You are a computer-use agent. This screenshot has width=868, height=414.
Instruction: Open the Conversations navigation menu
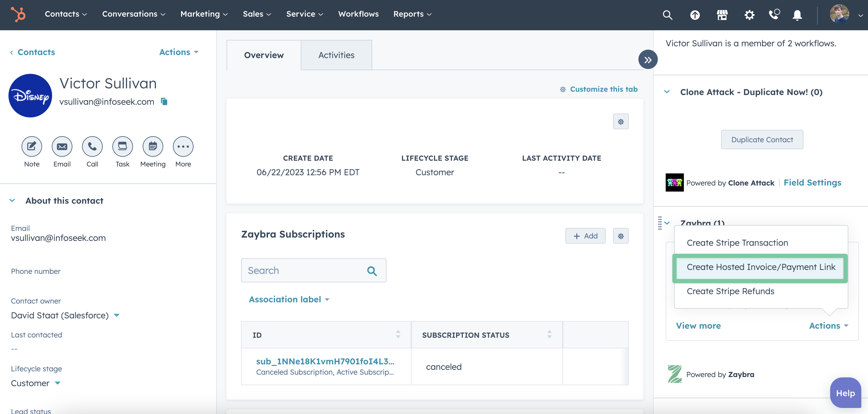(x=134, y=14)
